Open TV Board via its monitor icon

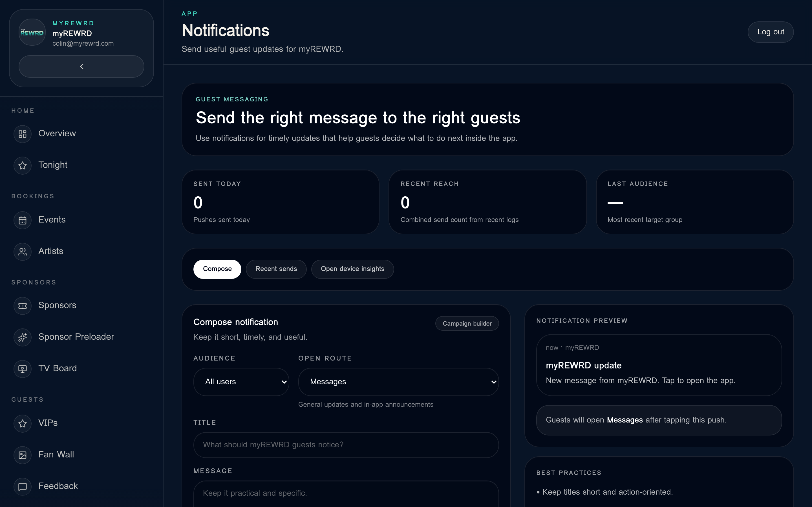(x=22, y=368)
